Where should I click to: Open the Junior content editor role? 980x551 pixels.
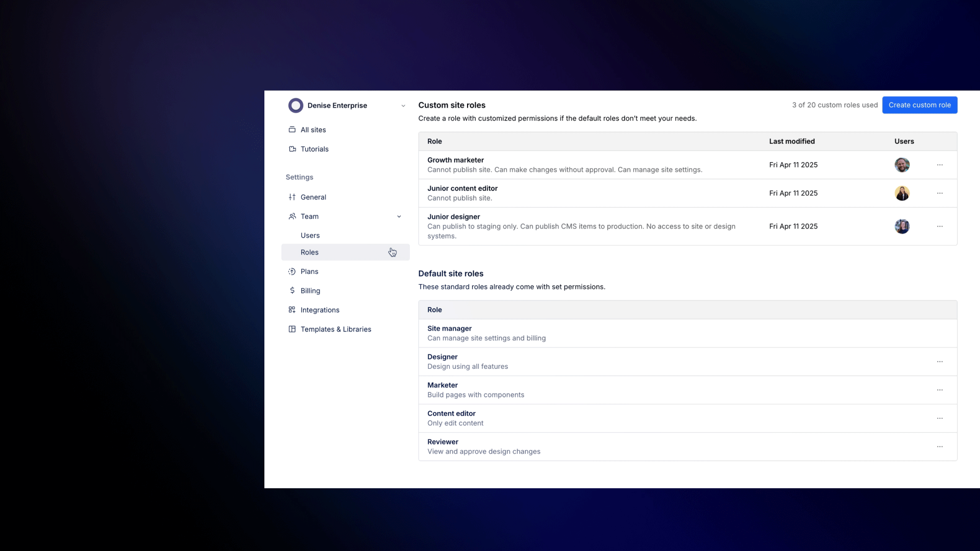coord(462,188)
